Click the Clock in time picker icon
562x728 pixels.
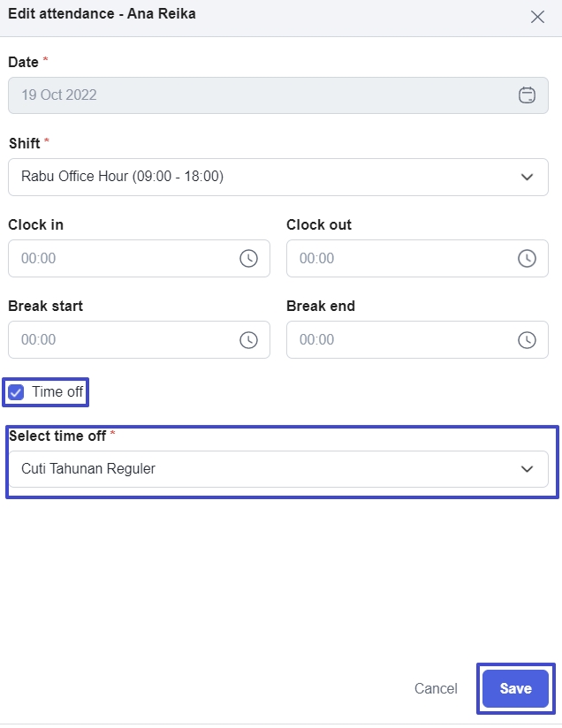point(249,258)
